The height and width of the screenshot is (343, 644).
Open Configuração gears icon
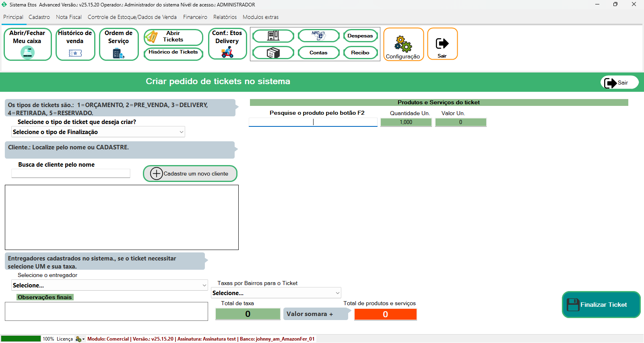(x=403, y=43)
